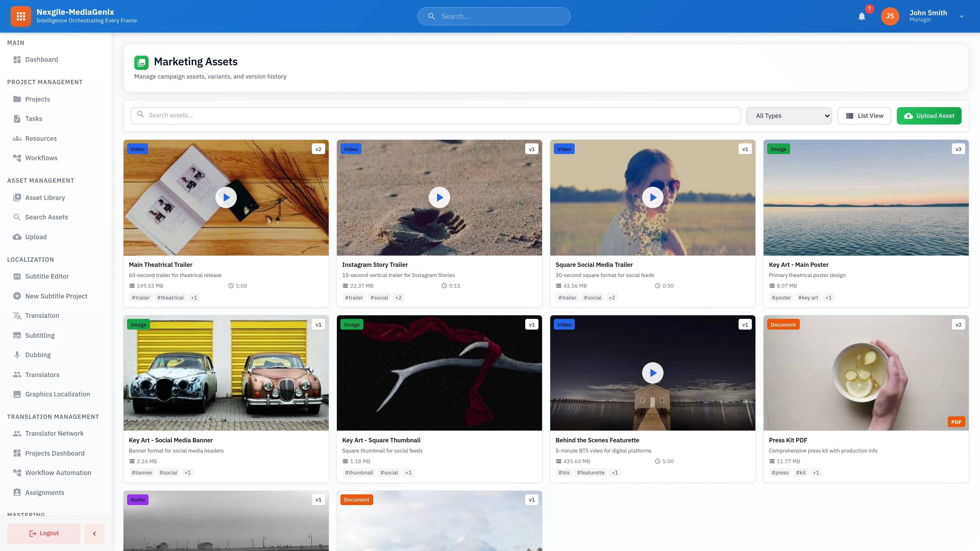Screen dimensions: 980x551
Task: Open the Dubbing section
Action: tap(38, 354)
